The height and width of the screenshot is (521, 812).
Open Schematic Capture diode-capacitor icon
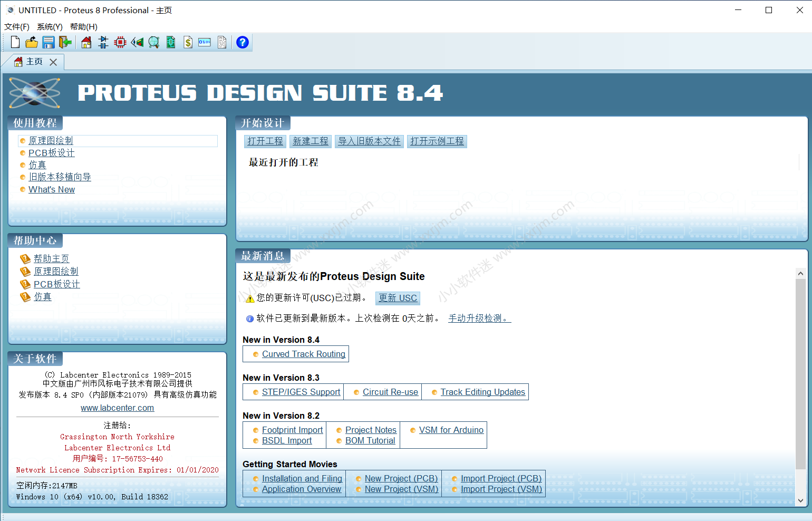103,42
